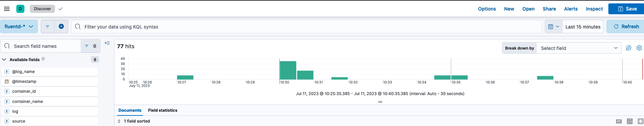Enter full screen with expand icon
This screenshot has width=644, height=126.
(x=641, y=121)
